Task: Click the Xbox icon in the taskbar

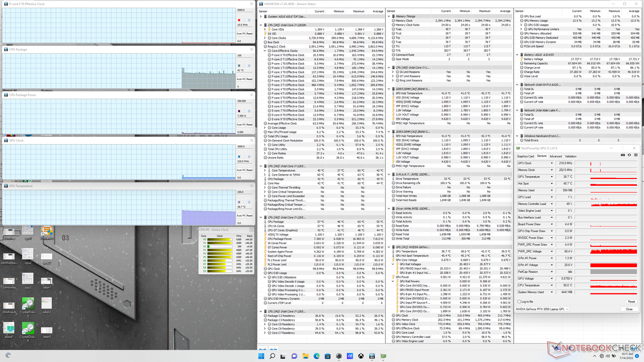Action: [361, 356]
